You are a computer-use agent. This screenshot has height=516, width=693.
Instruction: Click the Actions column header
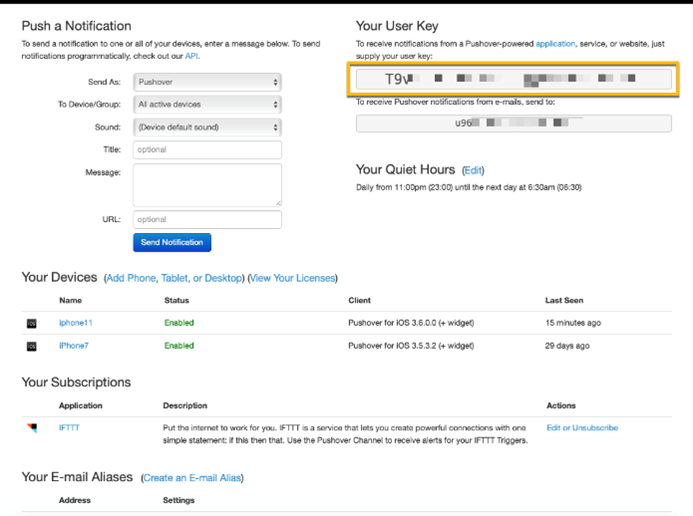[561, 406]
